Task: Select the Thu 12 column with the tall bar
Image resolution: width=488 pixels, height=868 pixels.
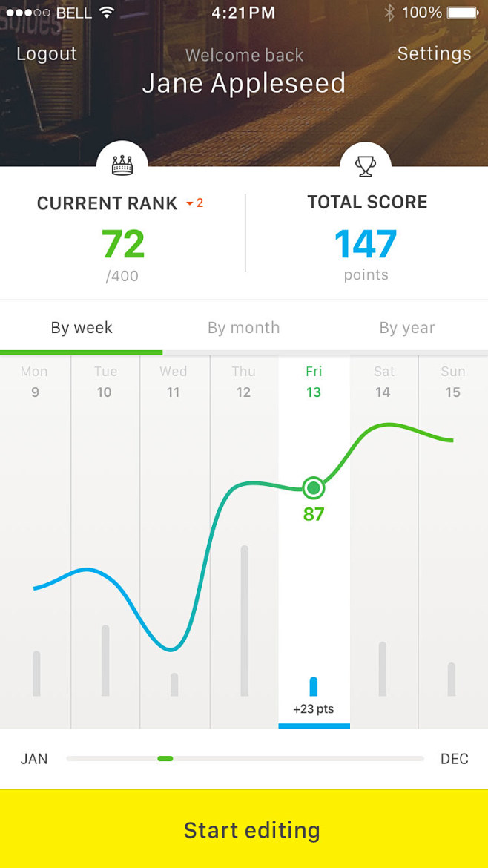Action: (244, 542)
